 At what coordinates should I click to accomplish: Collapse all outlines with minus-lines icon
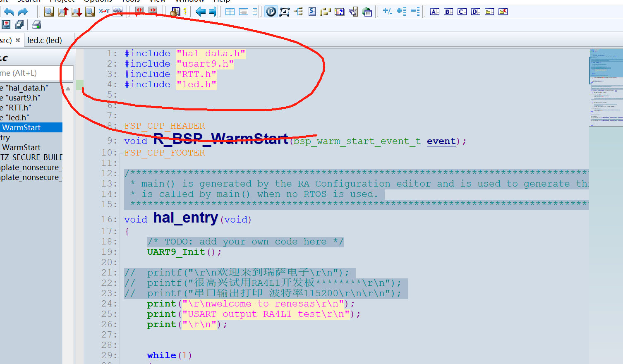pyautogui.click(x=415, y=12)
